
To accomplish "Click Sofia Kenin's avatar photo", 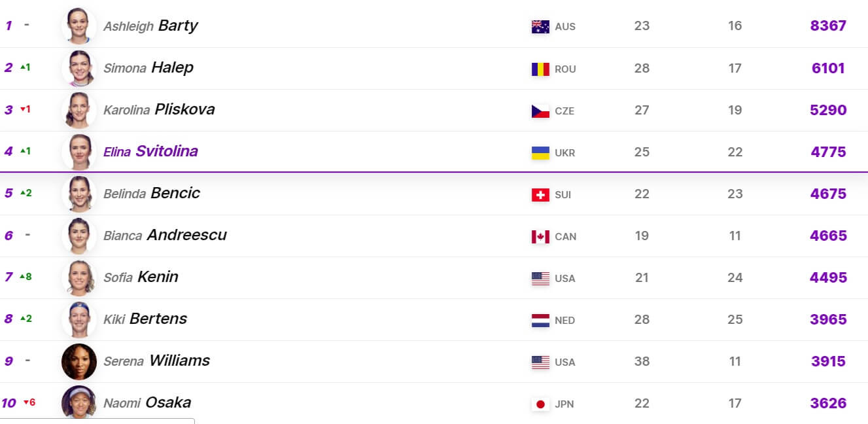I will pyautogui.click(x=79, y=277).
